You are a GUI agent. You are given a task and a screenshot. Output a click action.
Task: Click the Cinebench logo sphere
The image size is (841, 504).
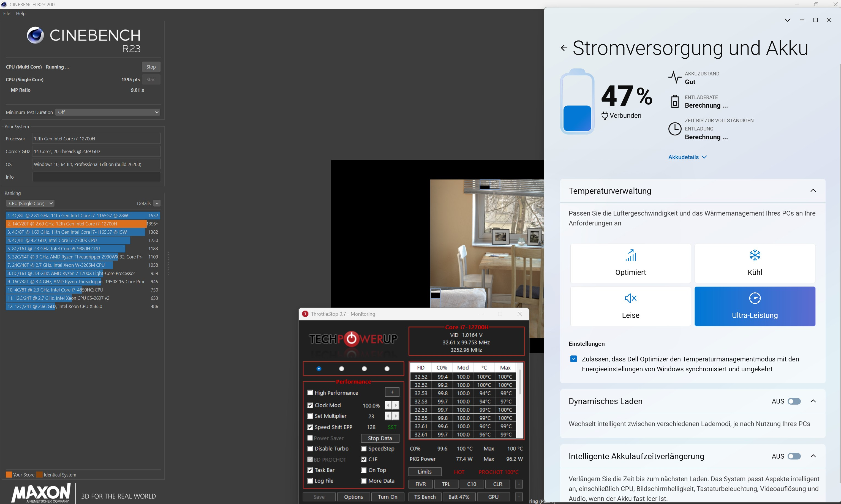[x=35, y=35]
